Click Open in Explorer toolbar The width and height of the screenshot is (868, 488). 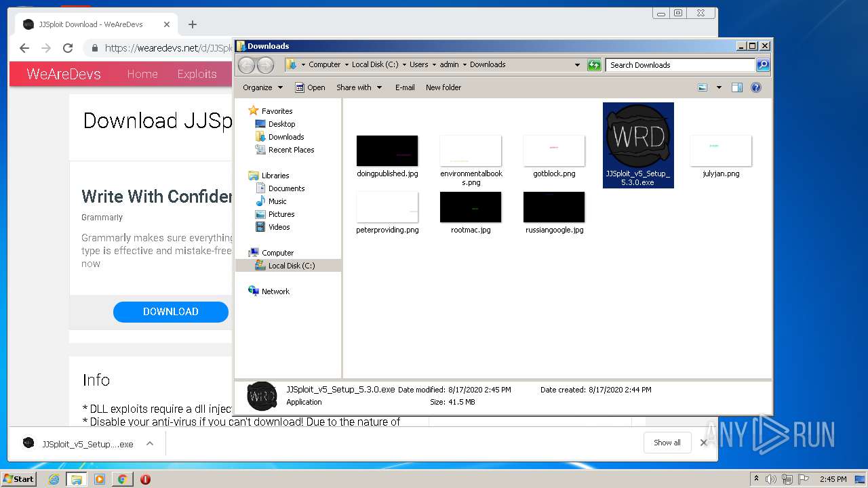pyautogui.click(x=311, y=87)
